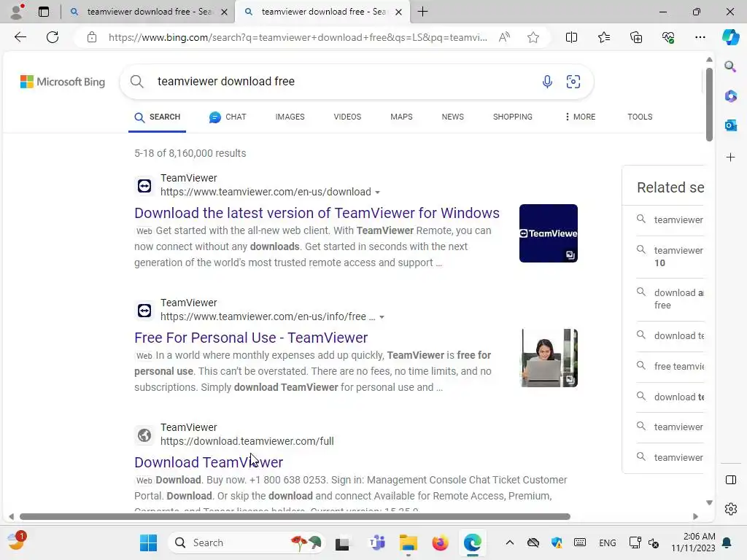The width and height of the screenshot is (747, 560).
Task: Show hidden system tray icons chevron
Action: click(x=509, y=542)
